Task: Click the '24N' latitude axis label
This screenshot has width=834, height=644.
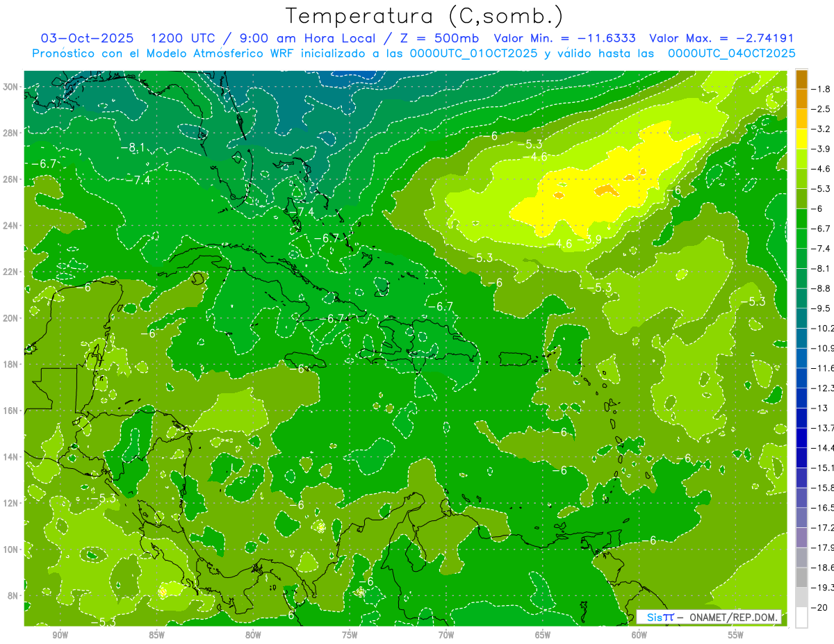Action: coord(10,226)
